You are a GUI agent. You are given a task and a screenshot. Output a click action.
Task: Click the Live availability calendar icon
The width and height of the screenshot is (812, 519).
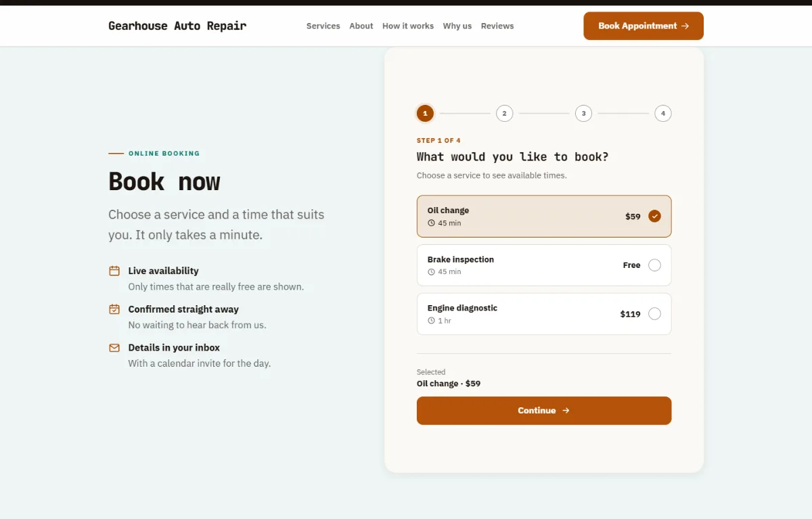114,271
